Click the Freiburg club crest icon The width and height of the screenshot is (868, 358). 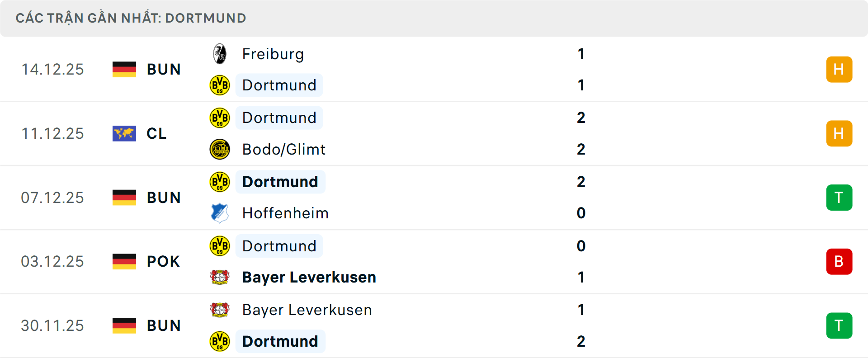[x=220, y=53]
